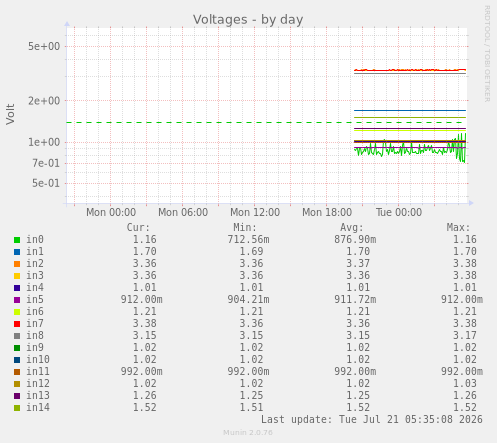Click the in12 gold legend swatch
Viewport: 497px width, 443px height.
(17, 384)
